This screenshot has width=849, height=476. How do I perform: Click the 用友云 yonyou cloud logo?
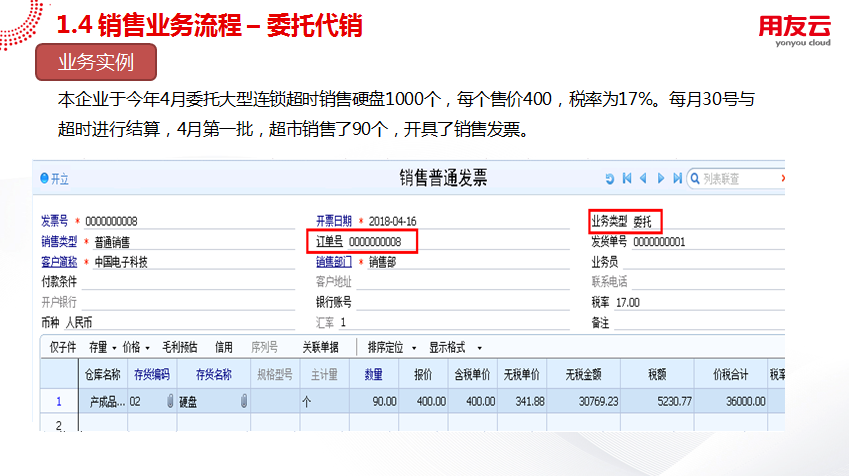click(x=794, y=31)
